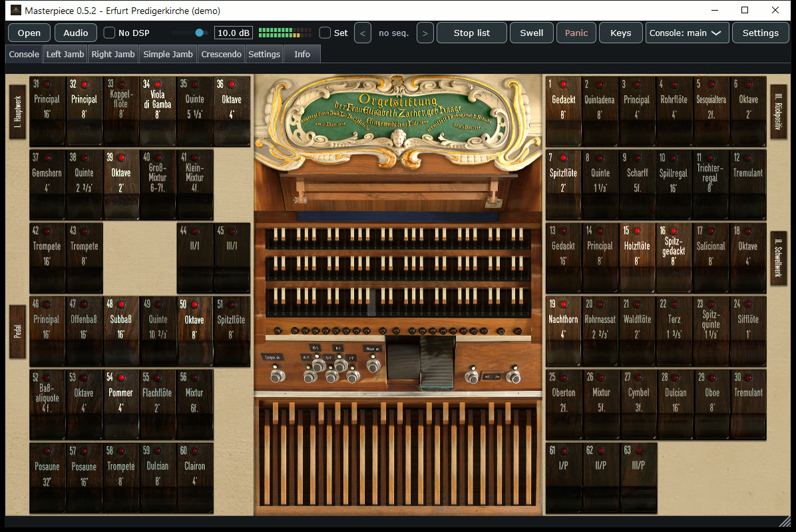The width and height of the screenshot is (796, 532).
Task: Pull stop 9 Scharff 5f.
Action: (x=637, y=185)
